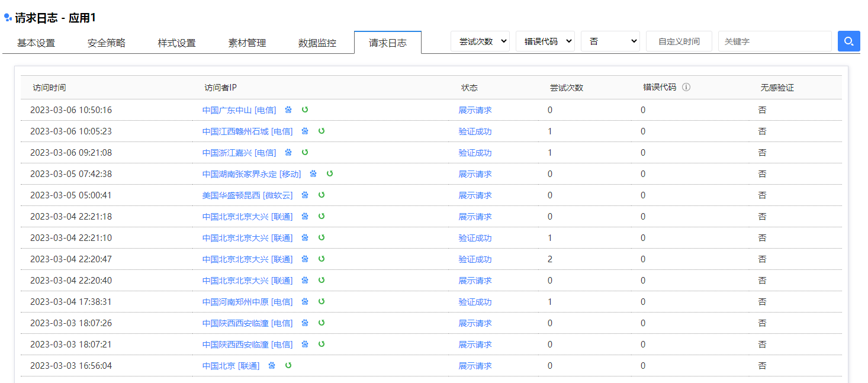
Task: Click the Baidu lookup icon beside 中国广东中山 IP
Action: click(x=288, y=110)
